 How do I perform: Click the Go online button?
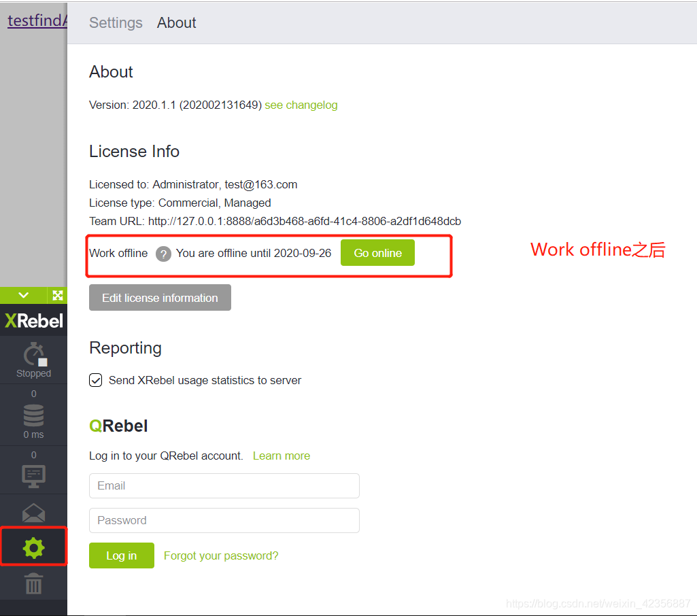377,253
